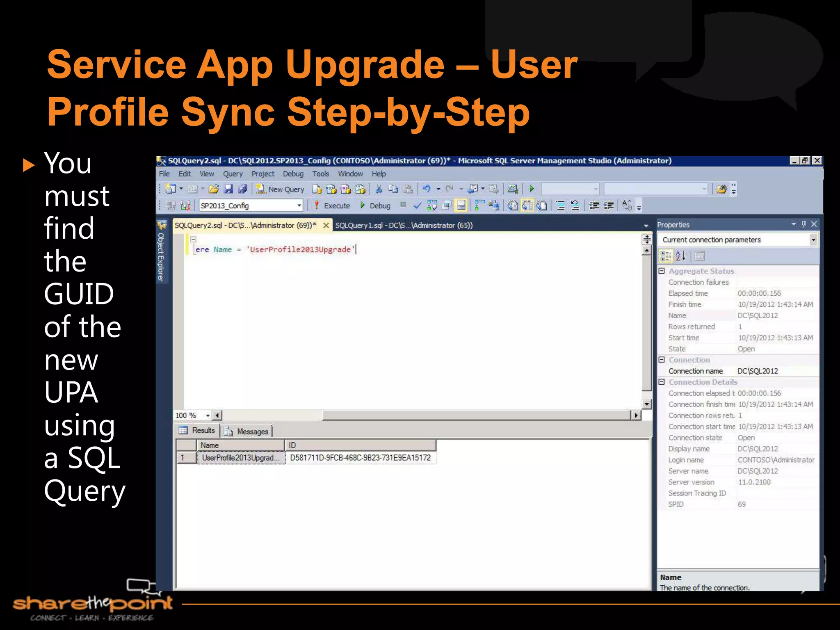Open the SP2013_Config database dropdown
Viewport: 840px width, 630px height.
299,205
